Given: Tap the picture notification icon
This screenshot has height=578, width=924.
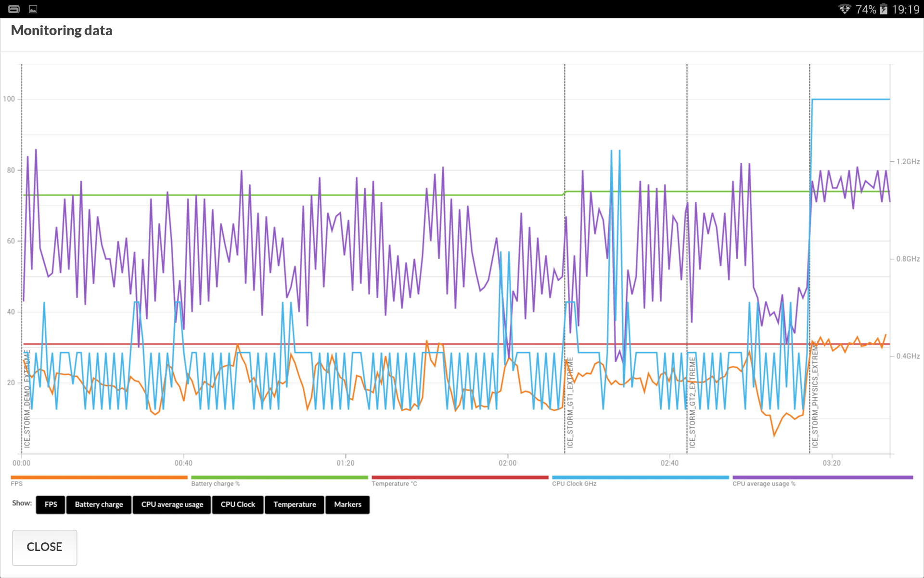Looking at the screenshot, I should click(33, 9).
